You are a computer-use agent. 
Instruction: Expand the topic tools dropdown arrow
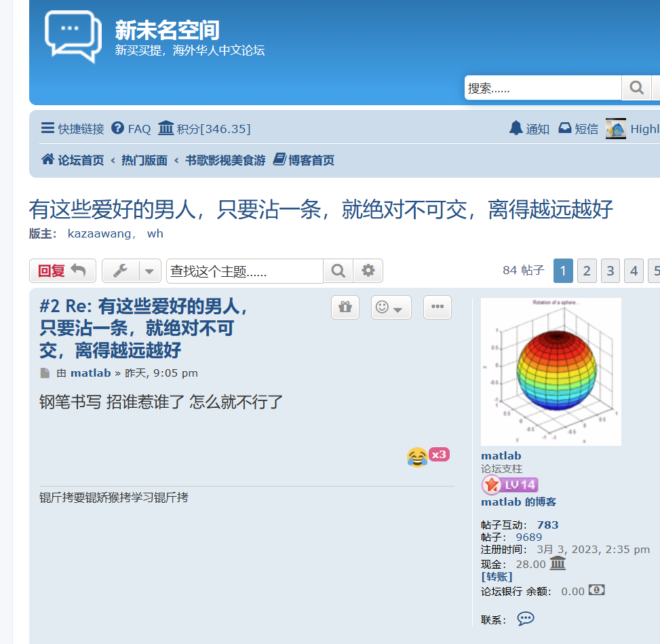tap(149, 271)
